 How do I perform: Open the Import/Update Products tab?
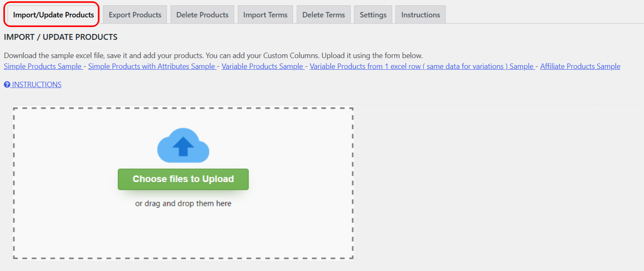click(54, 15)
